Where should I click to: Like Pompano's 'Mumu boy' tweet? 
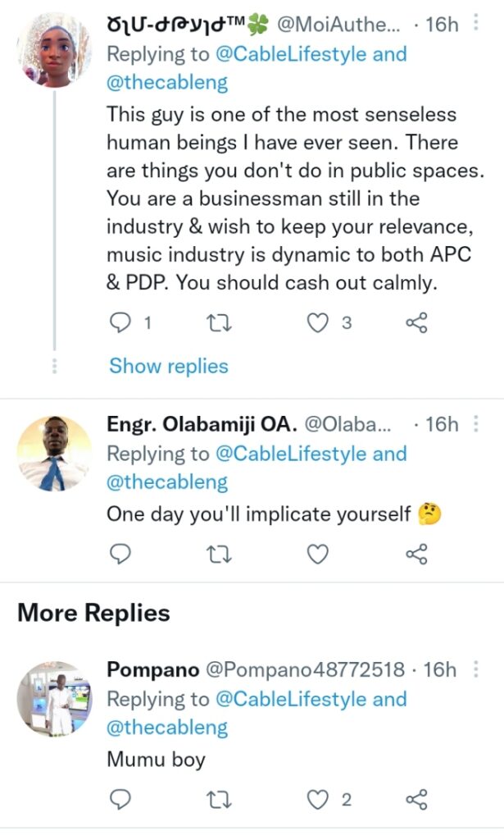pos(317,800)
